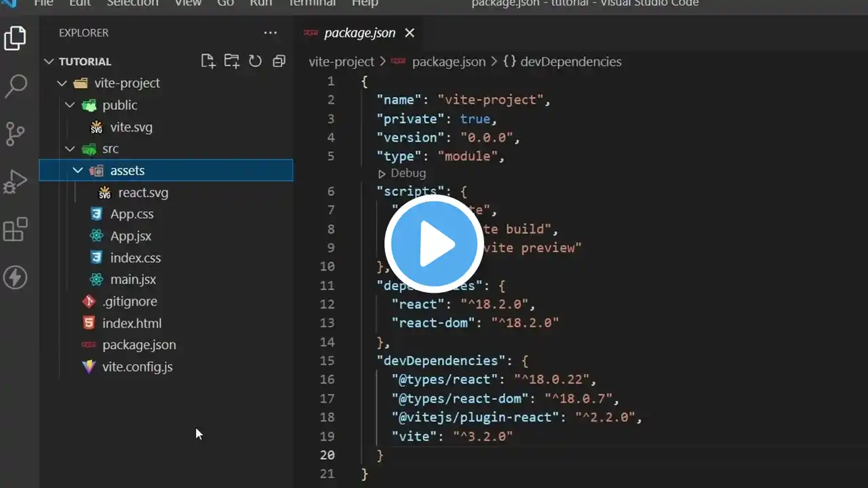
Task: Click the "react": "^18.2.0" line
Action: pos(464,304)
